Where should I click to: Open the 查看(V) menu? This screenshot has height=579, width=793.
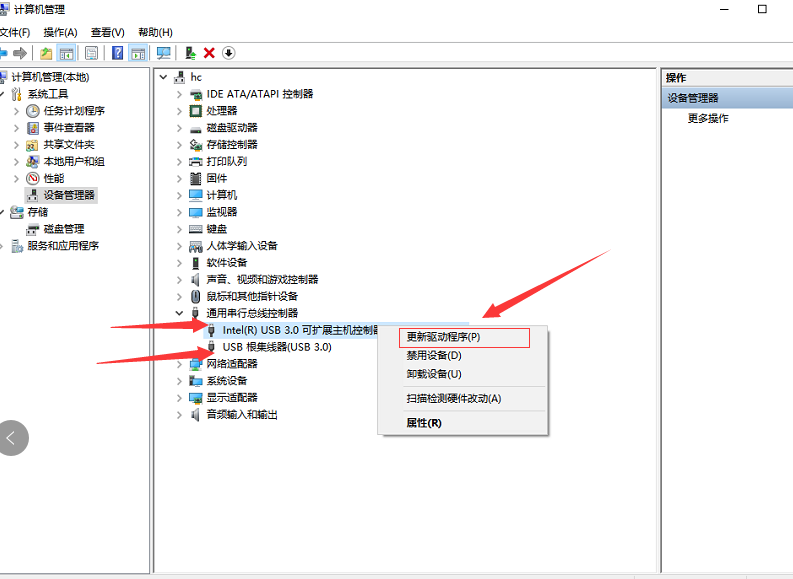coord(107,32)
